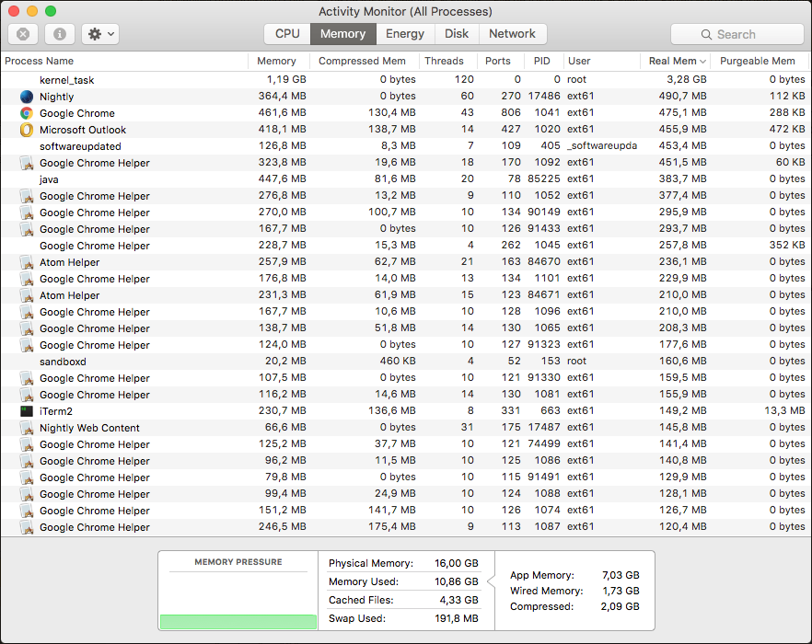The width and height of the screenshot is (812, 644).
Task: Click icon of Chrome Helper with 107,5 MB
Action: coord(27,378)
